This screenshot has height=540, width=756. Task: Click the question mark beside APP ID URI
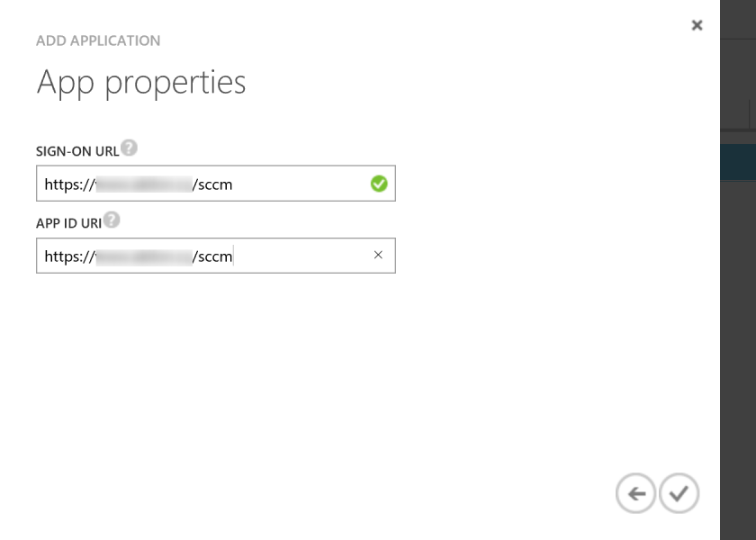click(x=112, y=218)
